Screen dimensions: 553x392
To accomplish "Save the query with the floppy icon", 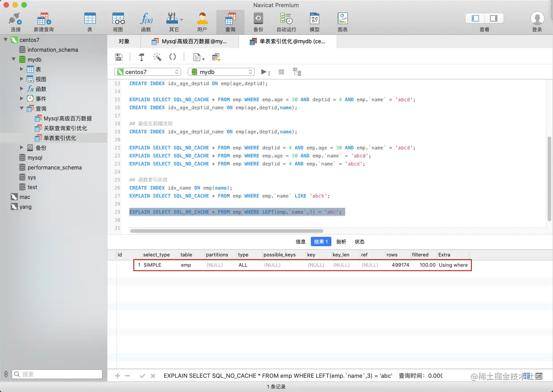I will (x=119, y=57).
